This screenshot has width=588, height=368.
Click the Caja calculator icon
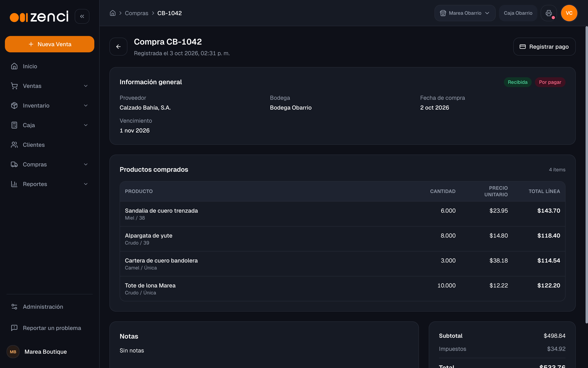pos(14,125)
